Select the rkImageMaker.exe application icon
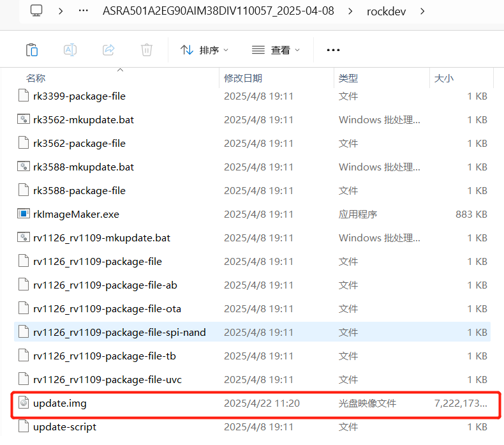Screen dimensions: 504x445 click(x=24, y=214)
